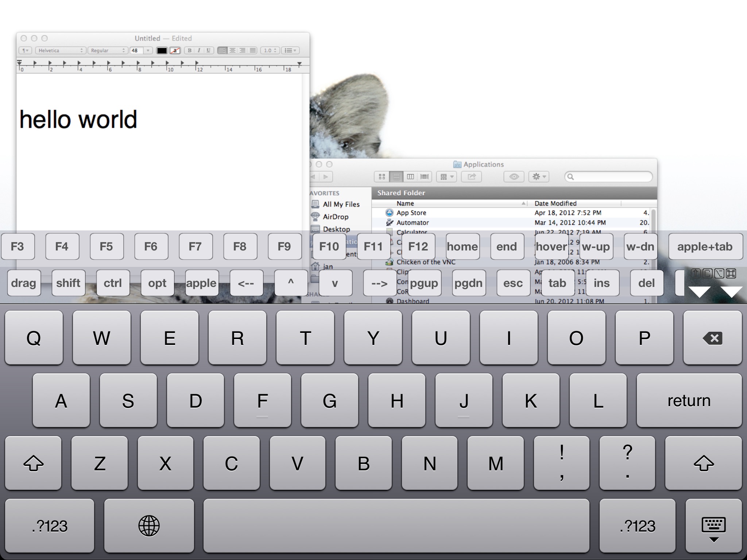Hide the on-screen keyboard
This screenshot has height=560, width=747.
click(713, 526)
